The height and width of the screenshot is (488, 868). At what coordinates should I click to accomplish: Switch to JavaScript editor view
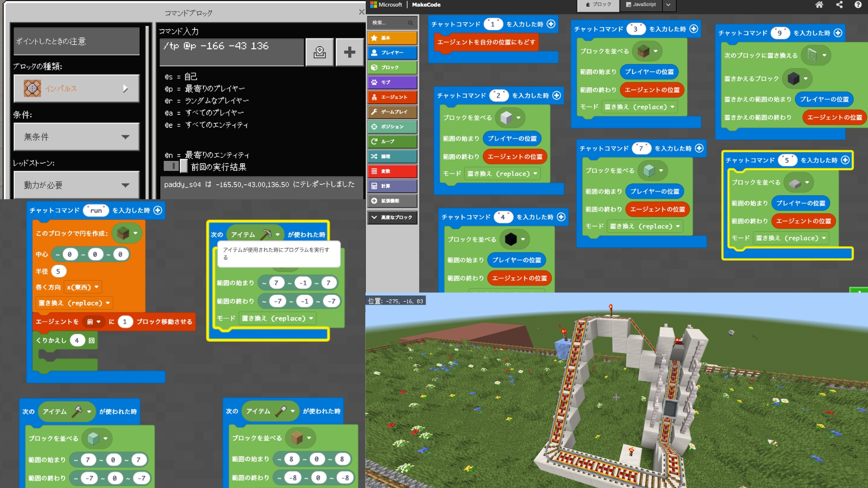[641, 5]
